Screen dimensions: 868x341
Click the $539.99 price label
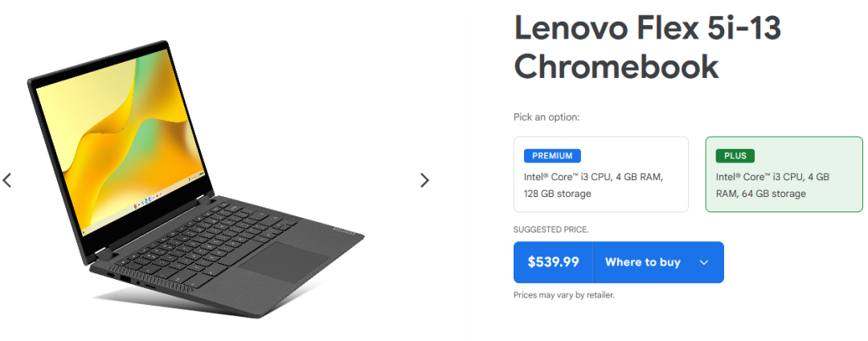click(x=553, y=262)
